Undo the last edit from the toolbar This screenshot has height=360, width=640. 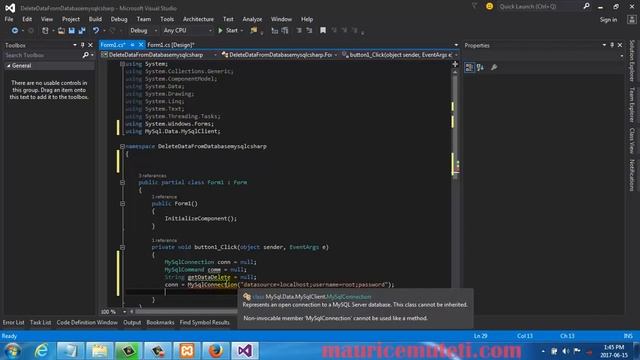point(96,31)
